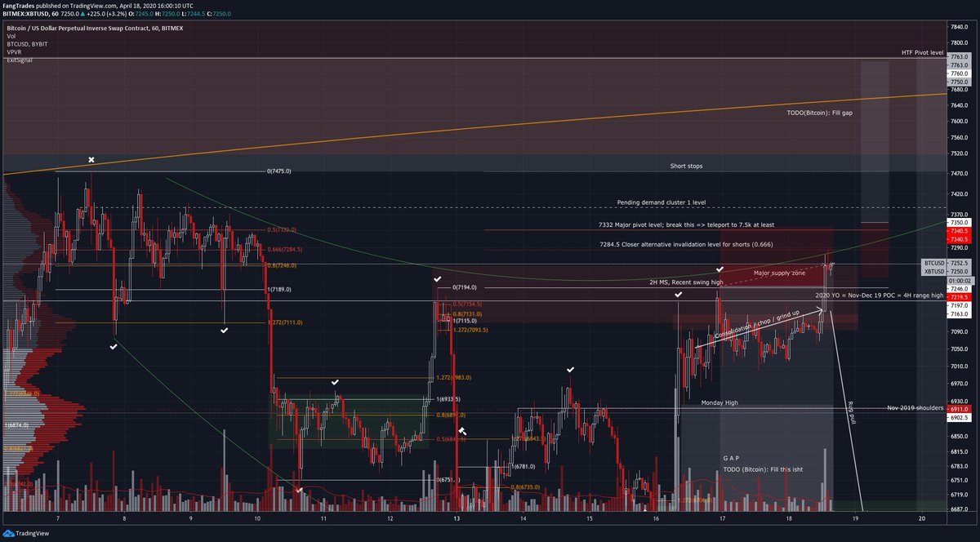The width and height of the screenshot is (980, 542).
Task: Click the Short stops zone label
Action: (x=686, y=166)
